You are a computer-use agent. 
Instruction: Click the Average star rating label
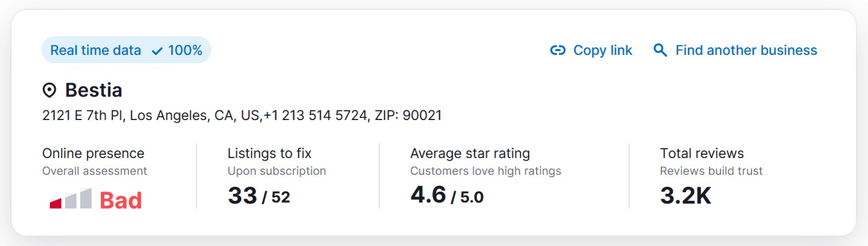[470, 154]
